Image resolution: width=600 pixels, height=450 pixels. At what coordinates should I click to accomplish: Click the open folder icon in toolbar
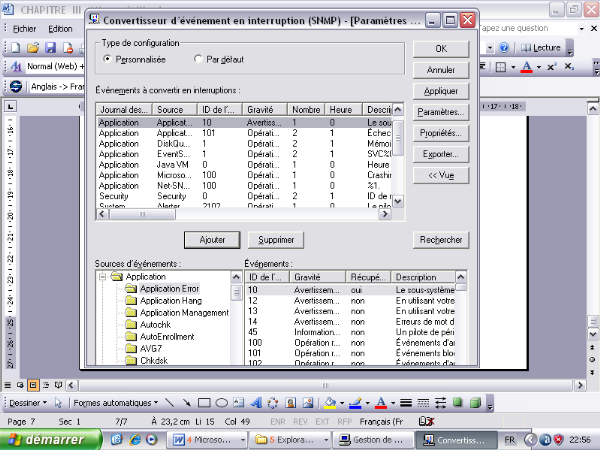pos(33,48)
